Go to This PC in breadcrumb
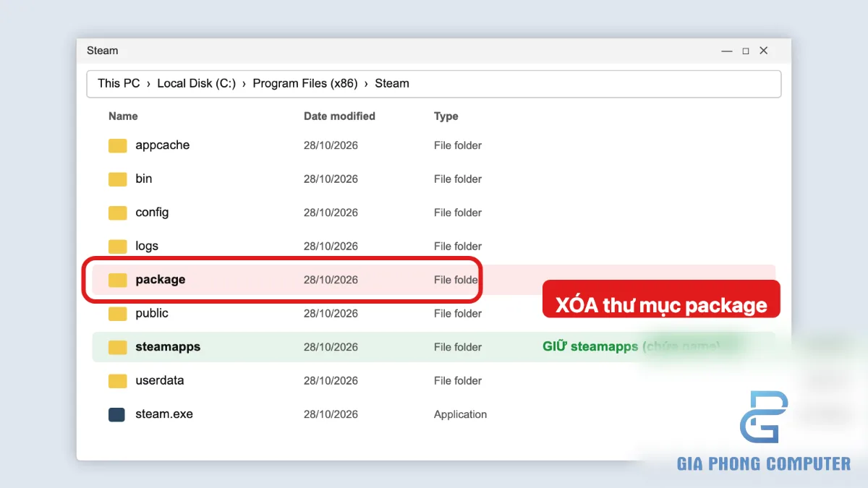Viewport: 868px width, 488px height. 119,83
